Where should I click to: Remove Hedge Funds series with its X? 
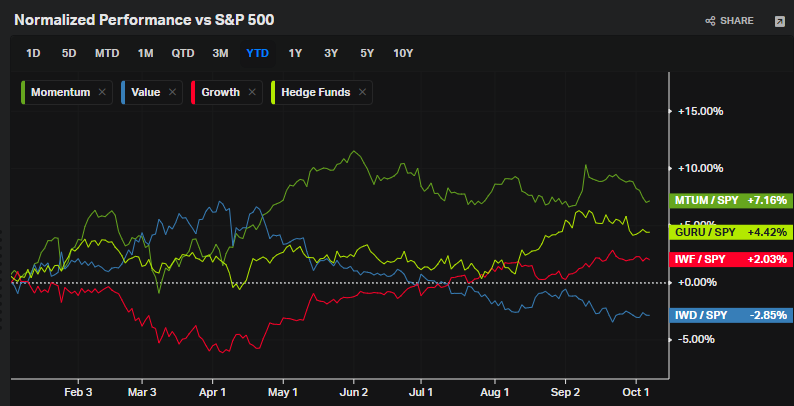point(362,92)
